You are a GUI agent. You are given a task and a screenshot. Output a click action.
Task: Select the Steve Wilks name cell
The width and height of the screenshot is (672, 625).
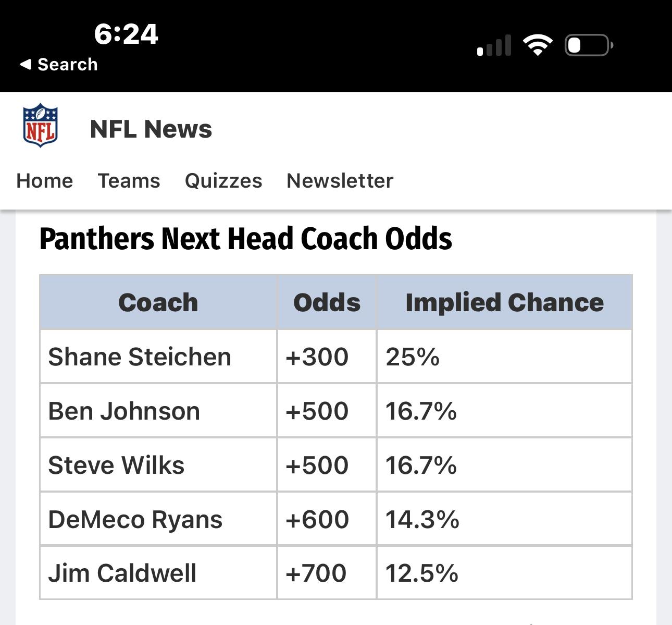(116, 465)
